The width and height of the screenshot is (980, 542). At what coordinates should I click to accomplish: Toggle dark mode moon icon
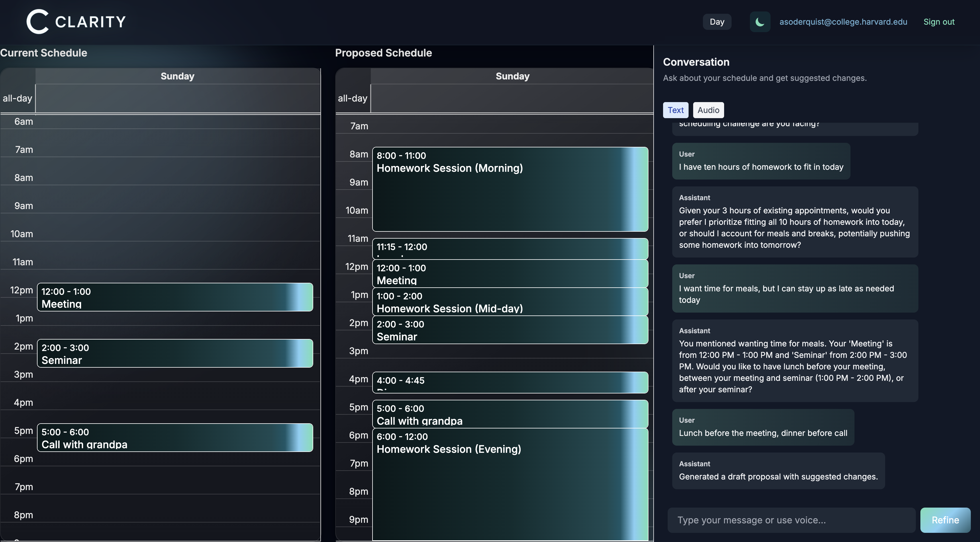point(760,22)
